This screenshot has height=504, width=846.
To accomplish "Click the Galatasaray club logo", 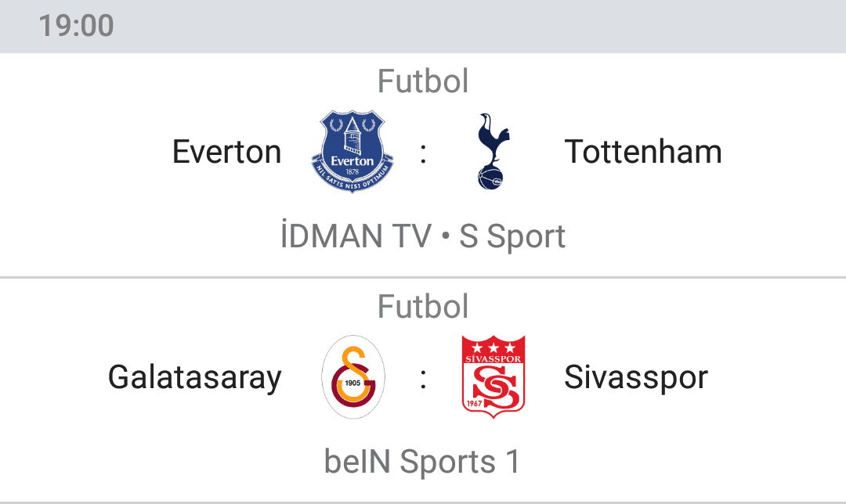I will tap(352, 376).
